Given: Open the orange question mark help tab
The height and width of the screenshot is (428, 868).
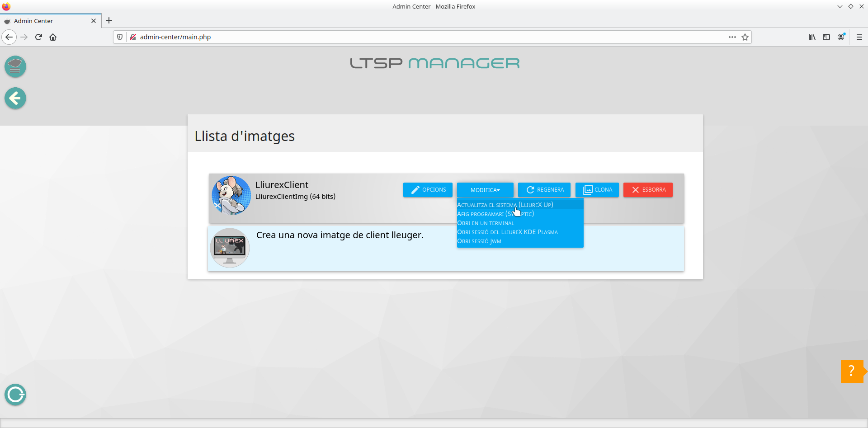Looking at the screenshot, I should [x=852, y=371].
